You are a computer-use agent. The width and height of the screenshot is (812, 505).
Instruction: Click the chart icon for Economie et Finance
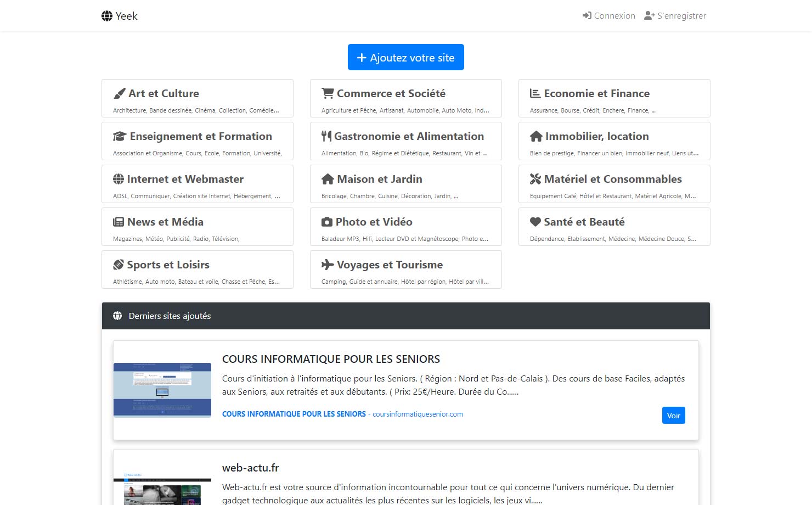[x=535, y=94]
